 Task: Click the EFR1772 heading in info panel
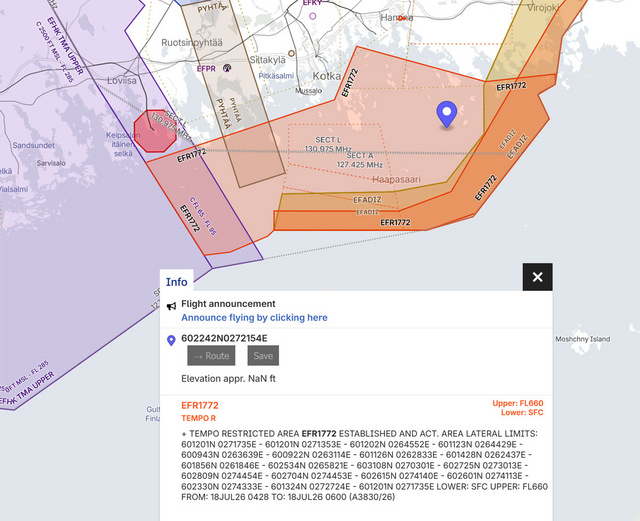pyautogui.click(x=200, y=405)
